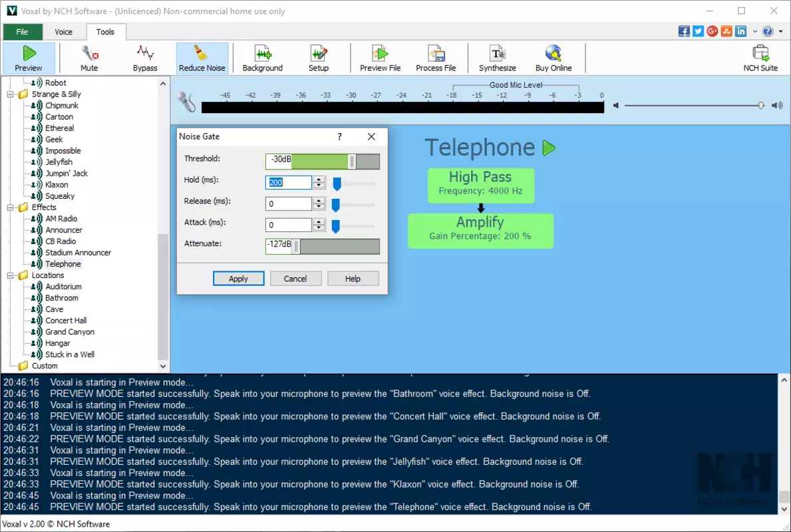Click the speaker volume-down icon
This screenshot has height=532, width=791.
coord(616,105)
